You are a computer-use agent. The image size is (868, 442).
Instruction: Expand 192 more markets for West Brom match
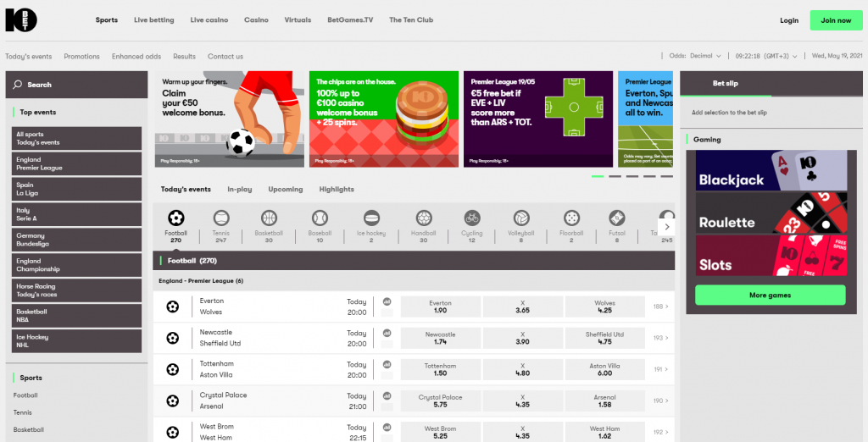pos(660,432)
